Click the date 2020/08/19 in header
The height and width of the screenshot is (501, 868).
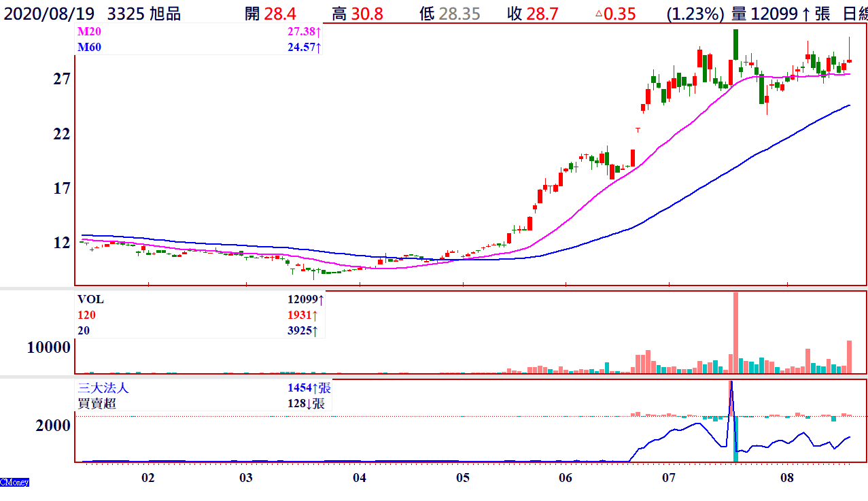[x=50, y=14]
